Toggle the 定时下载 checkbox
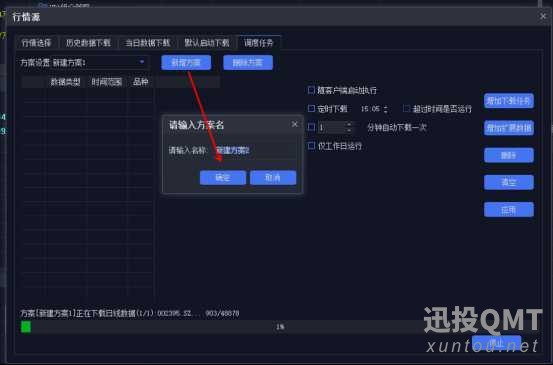 pos(311,109)
